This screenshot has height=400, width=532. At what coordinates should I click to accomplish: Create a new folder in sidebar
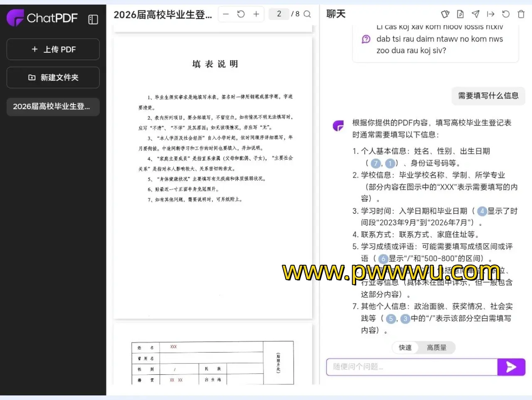point(53,77)
